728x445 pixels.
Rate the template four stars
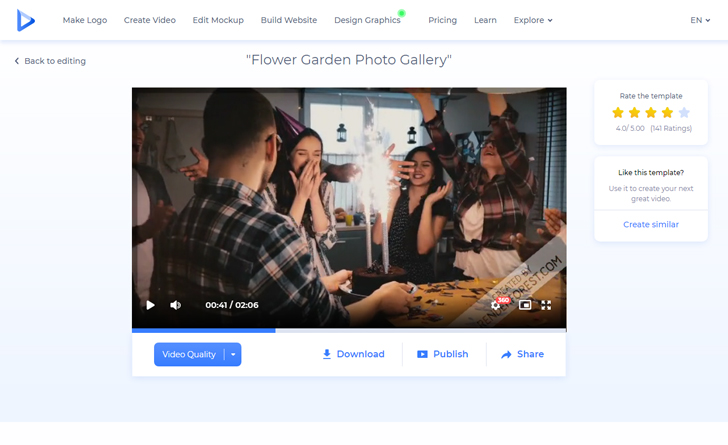pyautogui.click(x=667, y=112)
